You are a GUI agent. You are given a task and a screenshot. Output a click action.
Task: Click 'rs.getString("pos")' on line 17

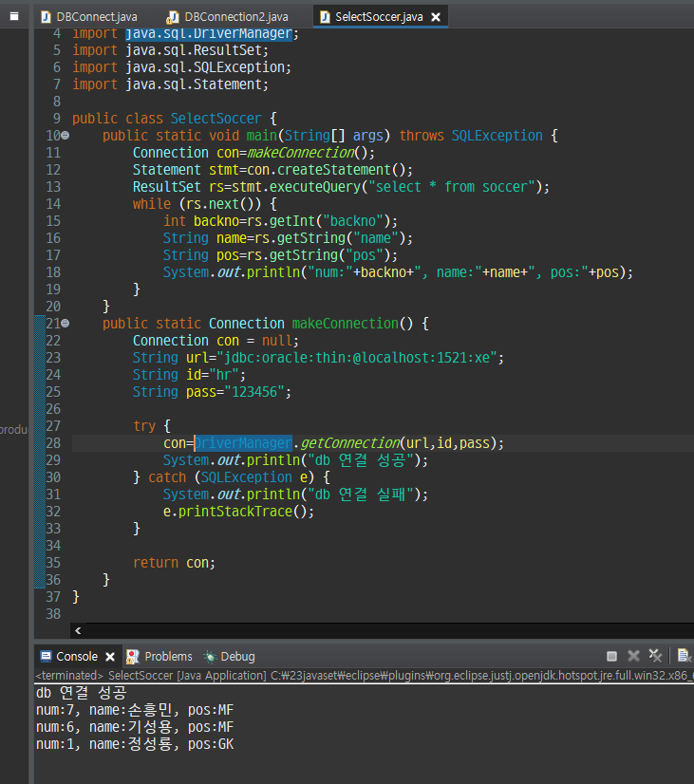[318, 255]
